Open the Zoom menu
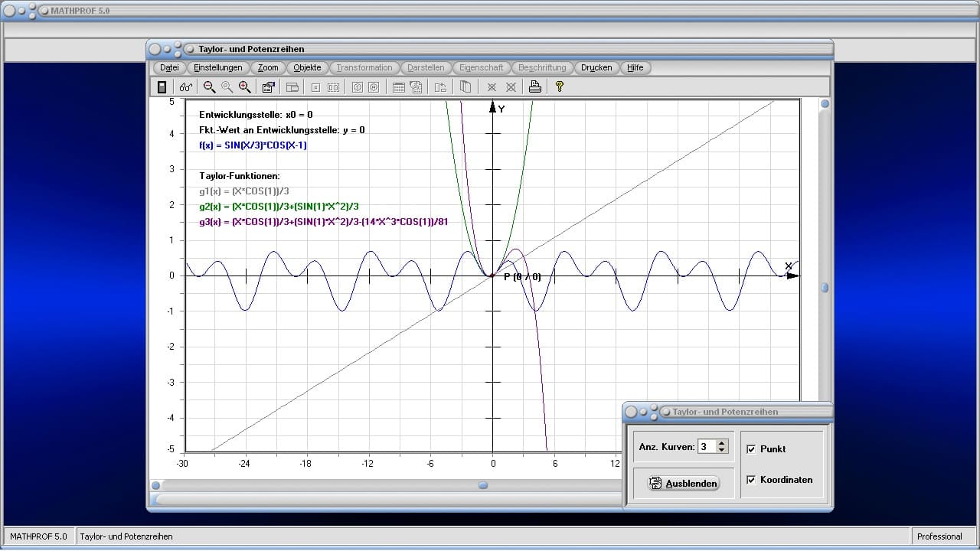Viewport: 980px width, 551px height. pyautogui.click(x=268, y=67)
